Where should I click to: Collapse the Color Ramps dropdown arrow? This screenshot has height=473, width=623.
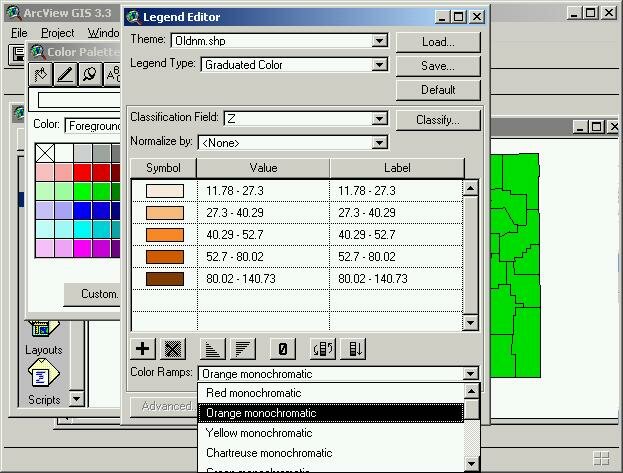pos(470,373)
